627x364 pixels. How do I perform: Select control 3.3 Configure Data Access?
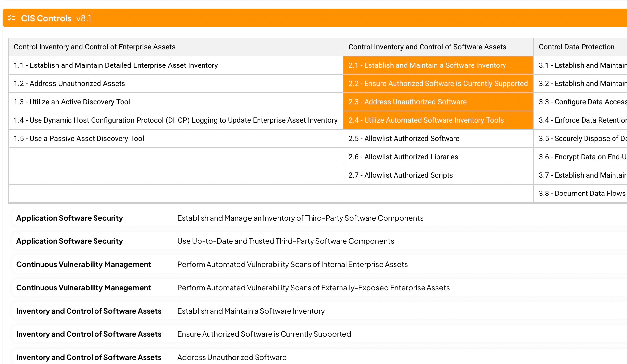click(580, 102)
